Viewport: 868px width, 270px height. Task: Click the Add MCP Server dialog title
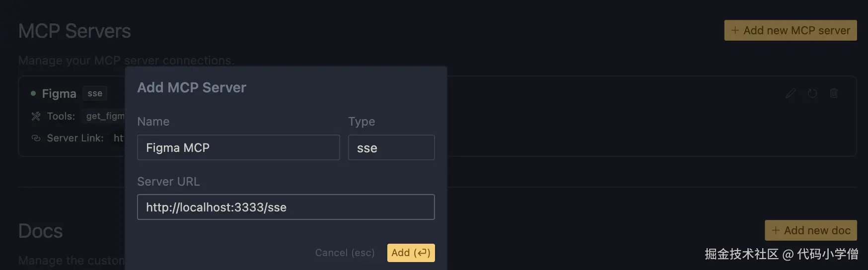pyautogui.click(x=192, y=87)
